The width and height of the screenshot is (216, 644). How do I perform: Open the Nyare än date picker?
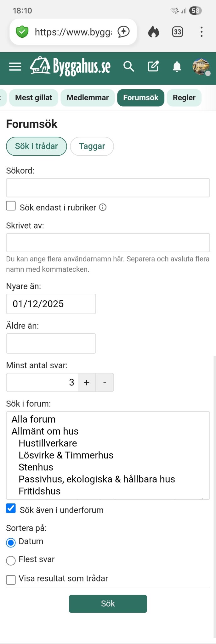[x=51, y=304]
